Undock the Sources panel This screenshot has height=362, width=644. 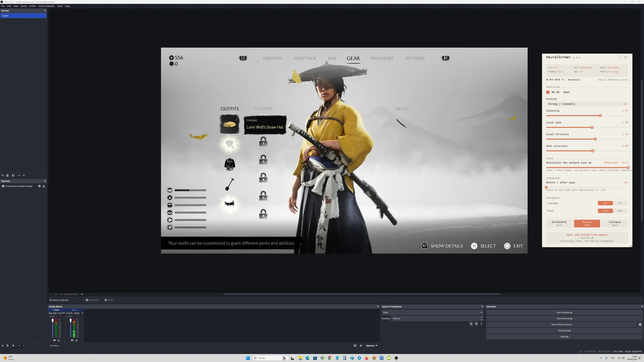[x=45, y=181]
